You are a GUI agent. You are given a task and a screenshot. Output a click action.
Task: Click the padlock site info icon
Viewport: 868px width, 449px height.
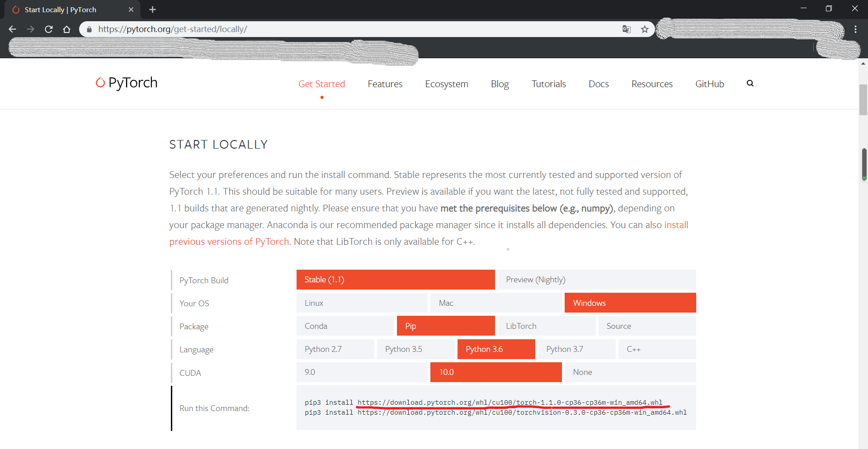[89, 29]
